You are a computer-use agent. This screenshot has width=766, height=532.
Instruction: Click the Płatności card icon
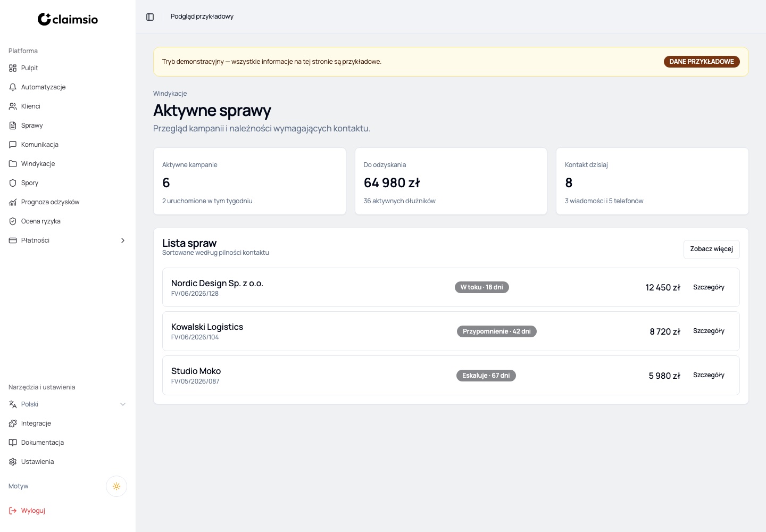(13, 240)
